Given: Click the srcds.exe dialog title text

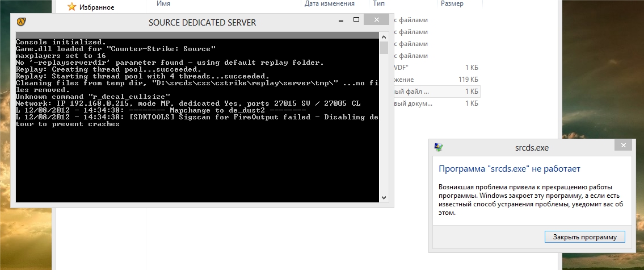Looking at the screenshot, I should [x=532, y=148].
